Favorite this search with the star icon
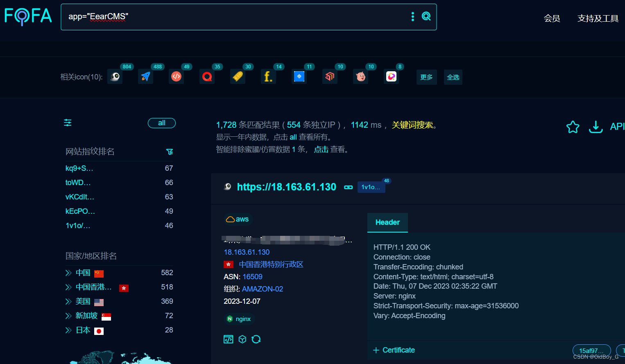Image resolution: width=625 pixels, height=364 pixels. [573, 127]
